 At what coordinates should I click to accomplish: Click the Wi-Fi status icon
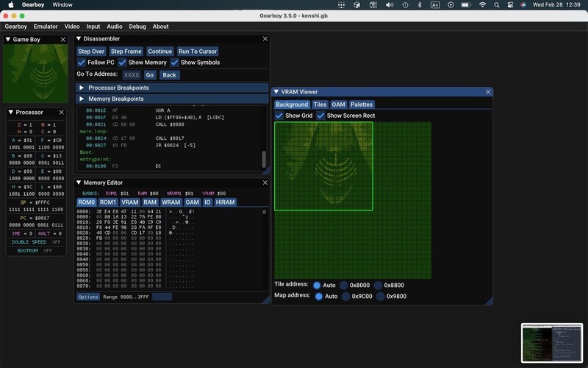click(483, 5)
